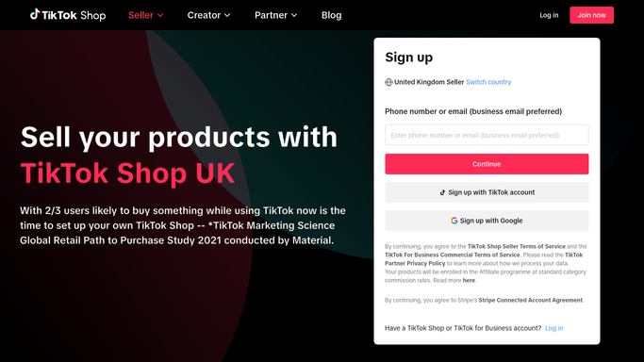Screen dimensions: 644x362
Task: Expand the Partner menu chevron
Action: click(x=294, y=16)
